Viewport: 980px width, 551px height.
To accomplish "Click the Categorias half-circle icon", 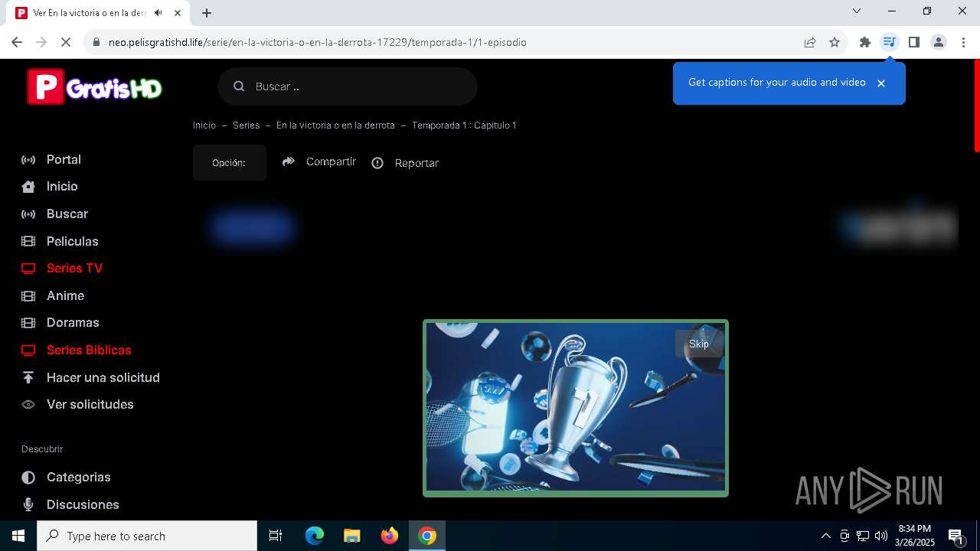I will click(28, 478).
